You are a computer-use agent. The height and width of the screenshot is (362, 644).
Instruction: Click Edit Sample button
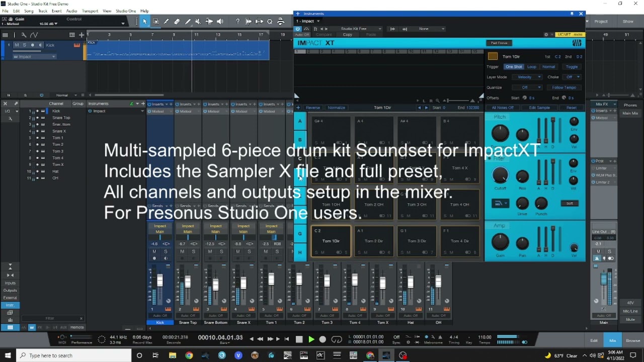click(x=539, y=108)
